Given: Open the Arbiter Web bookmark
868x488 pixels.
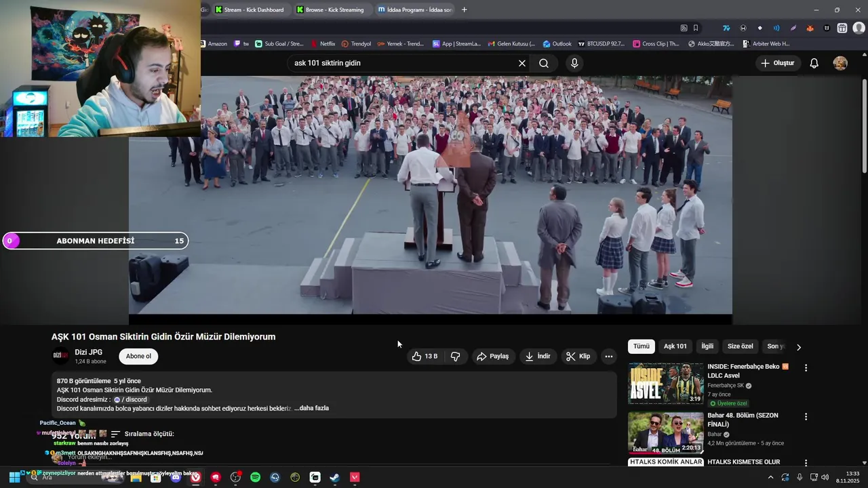Looking at the screenshot, I should [x=766, y=43].
